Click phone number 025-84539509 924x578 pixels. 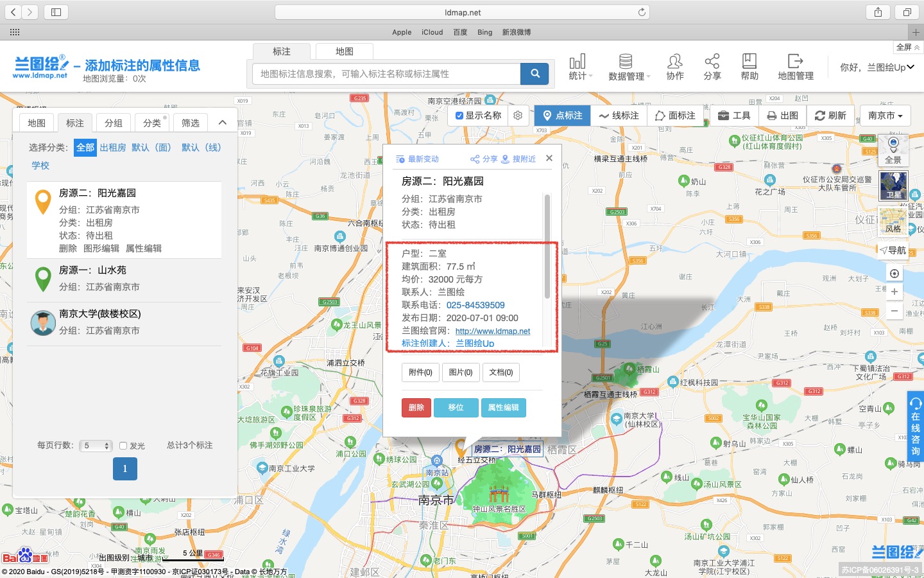point(475,305)
